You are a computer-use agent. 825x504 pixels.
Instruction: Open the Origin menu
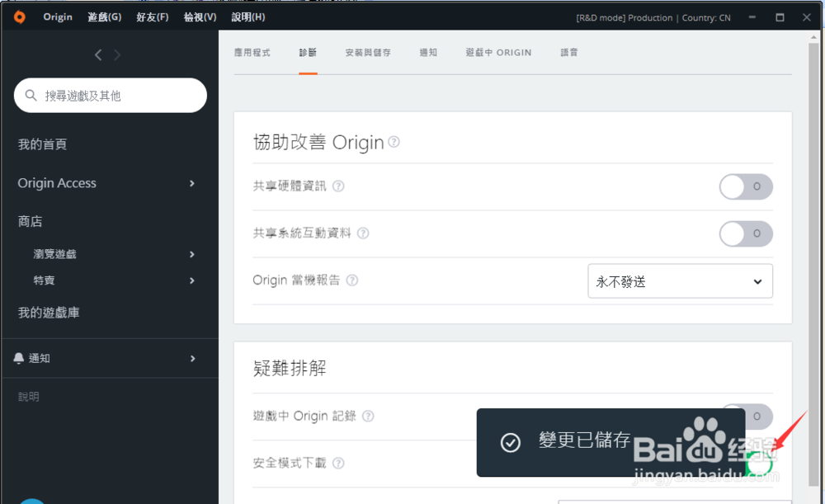pyautogui.click(x=58, y=16)
